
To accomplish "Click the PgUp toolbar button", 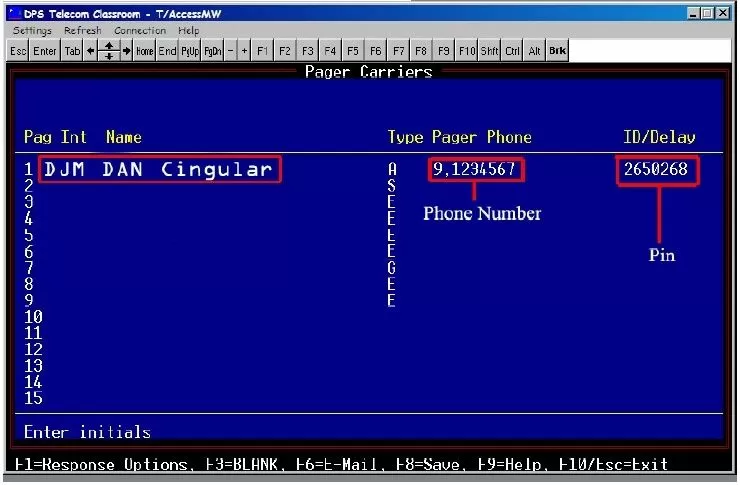I will [190, 50].
